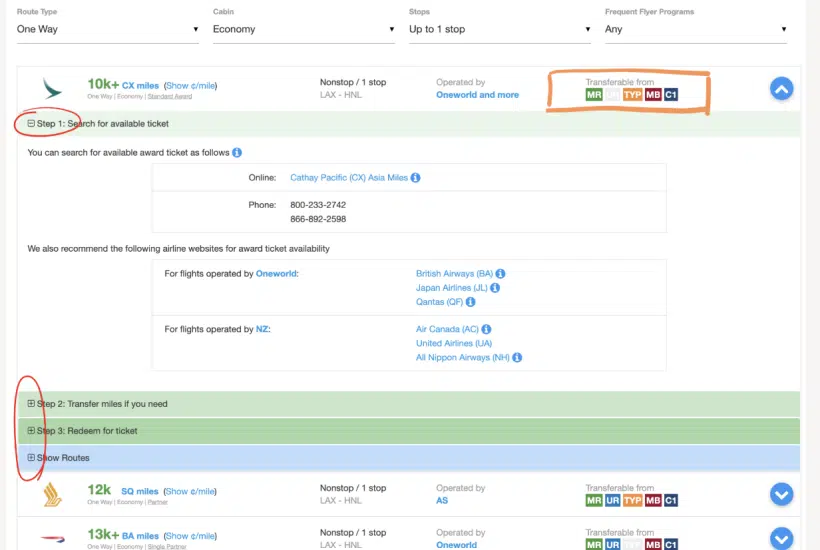Screen dimensions: 820x550
Task: Open the Cathay Pacific (CX) Asia Miles link
Action: (349, 178)
